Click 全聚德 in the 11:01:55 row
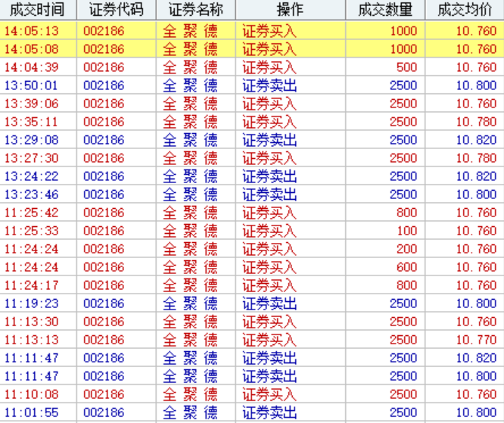504x423 pixels. point(190,412)
